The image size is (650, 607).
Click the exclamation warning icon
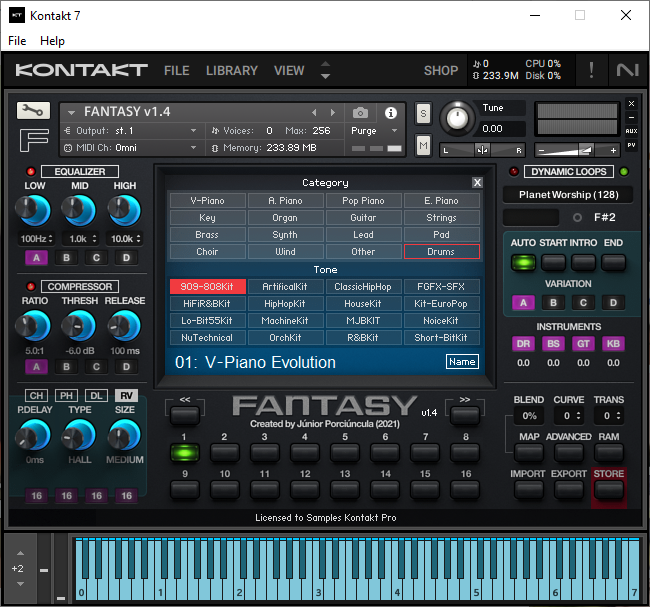point(591,70)
